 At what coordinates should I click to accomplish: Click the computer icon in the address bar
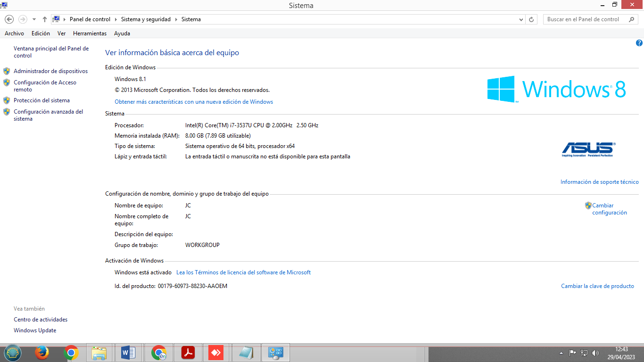point(56,19)
